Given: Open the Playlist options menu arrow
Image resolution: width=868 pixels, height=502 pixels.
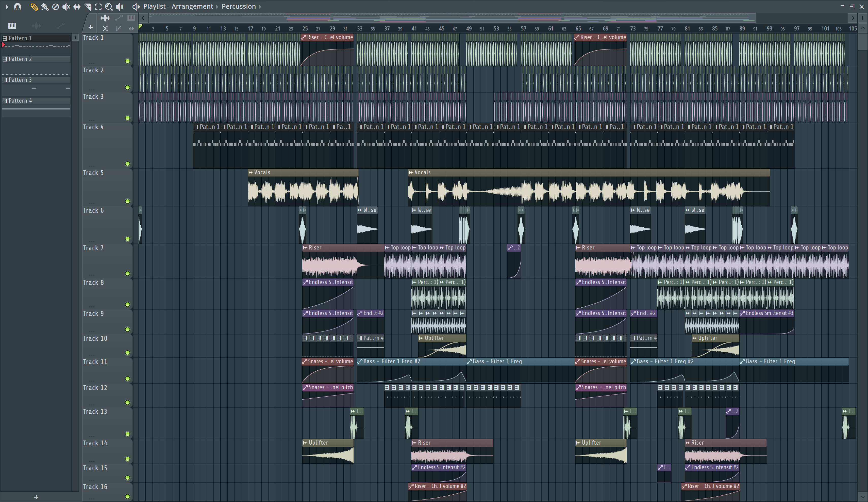Looking at the screenshot, I should tap(7, 7).
